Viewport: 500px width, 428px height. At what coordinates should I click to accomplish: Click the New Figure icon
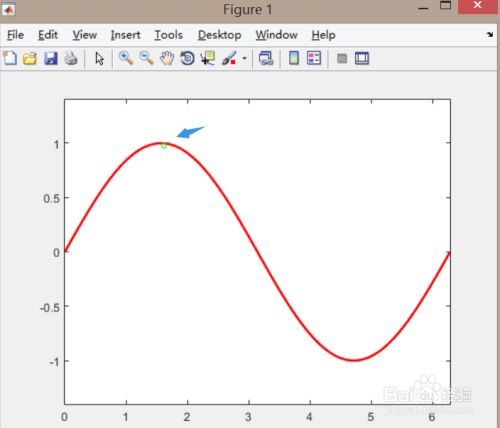10,58
